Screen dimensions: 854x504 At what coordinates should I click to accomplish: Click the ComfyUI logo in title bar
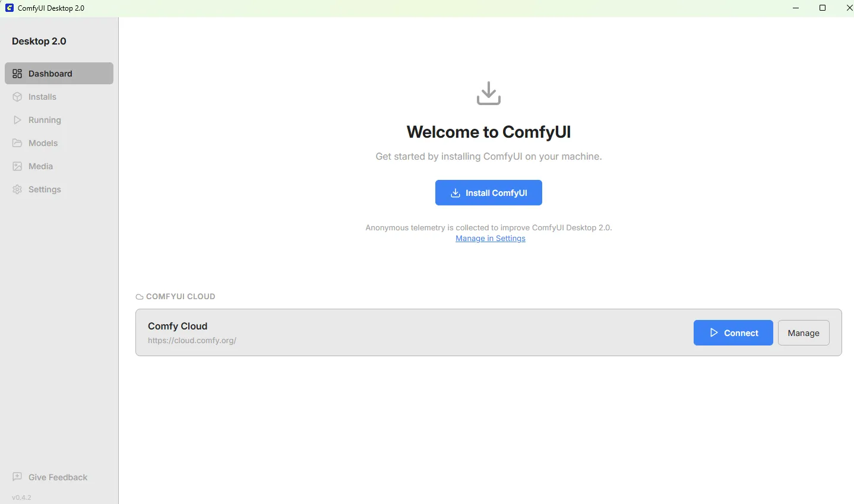click(10, 8)
